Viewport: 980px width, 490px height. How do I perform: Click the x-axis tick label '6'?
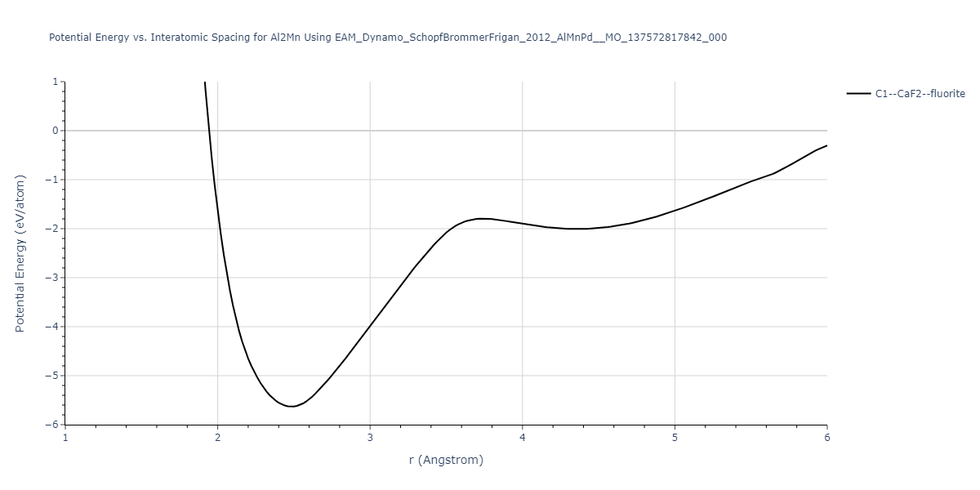coord(826,438)
